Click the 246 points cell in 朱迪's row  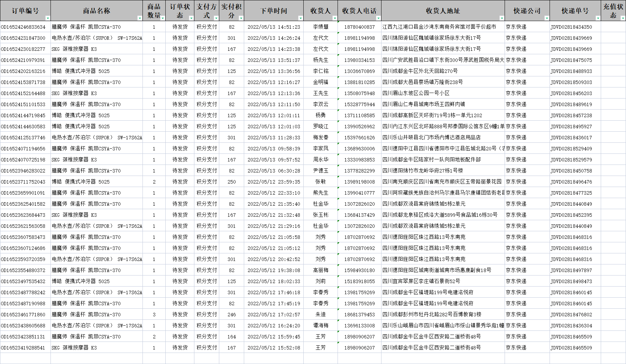231,315
